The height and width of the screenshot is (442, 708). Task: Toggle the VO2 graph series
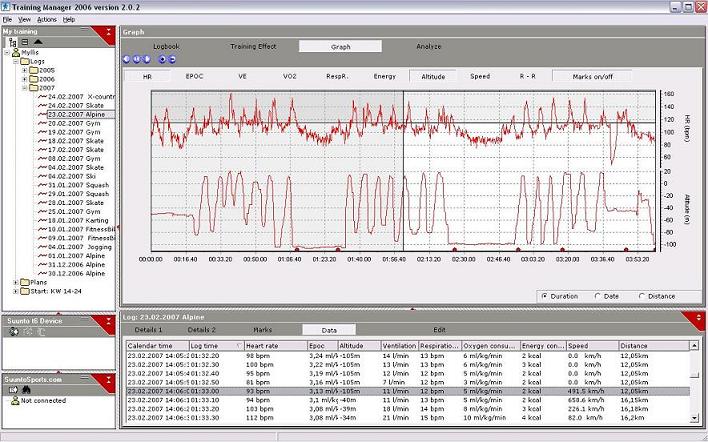tap(290, 77)
